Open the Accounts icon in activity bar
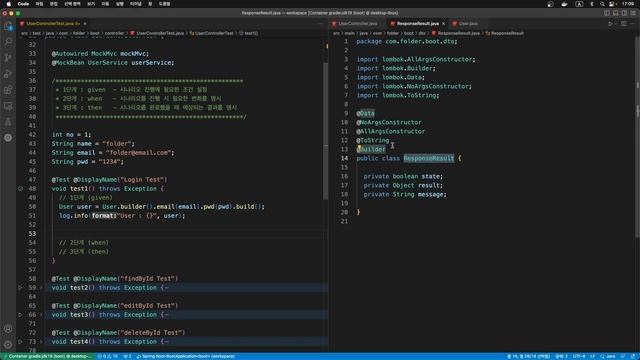 click(x=8, y=329)
